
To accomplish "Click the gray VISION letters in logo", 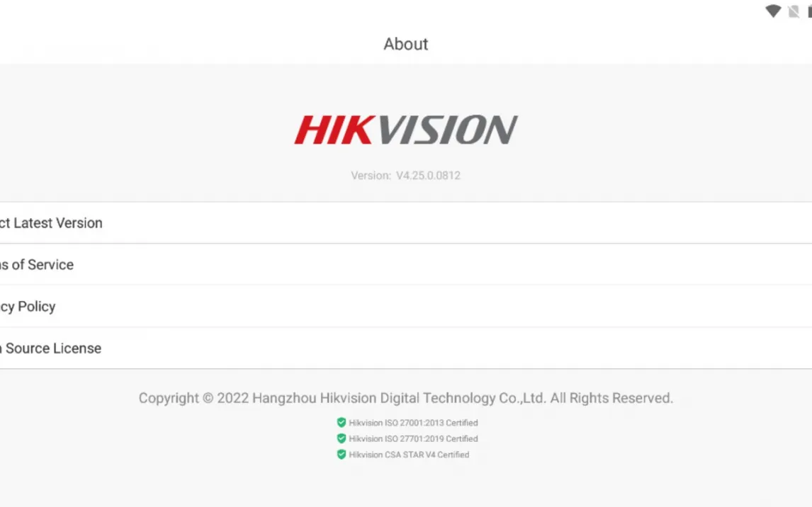I will [x=443, y=130].
